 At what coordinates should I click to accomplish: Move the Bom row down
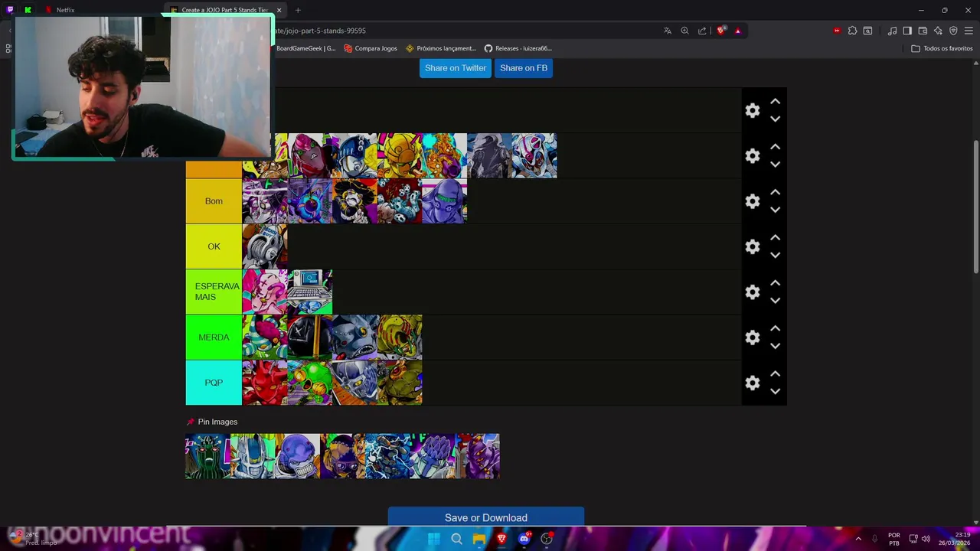tap(775, 210)
